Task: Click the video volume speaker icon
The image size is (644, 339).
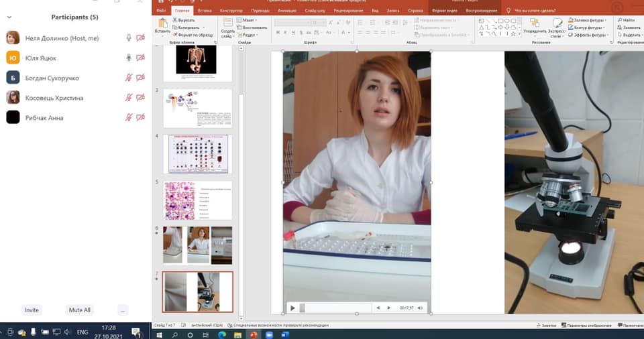Action: pos(421,308)
